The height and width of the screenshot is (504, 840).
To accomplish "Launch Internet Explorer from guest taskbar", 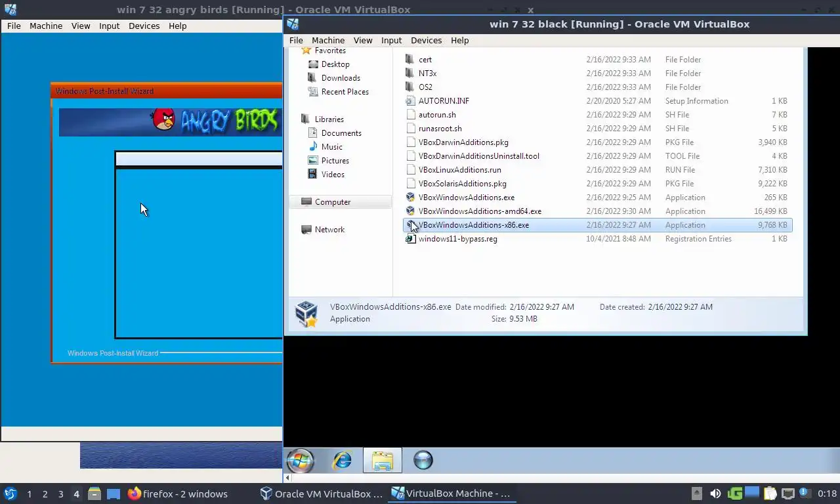I will pyautogui.click(x=342, y=460).
